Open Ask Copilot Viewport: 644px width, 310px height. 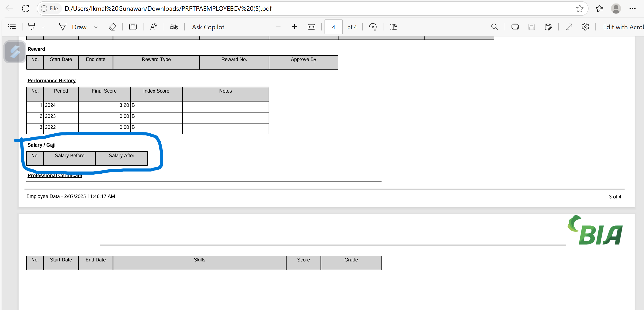(x=208, y=27)
